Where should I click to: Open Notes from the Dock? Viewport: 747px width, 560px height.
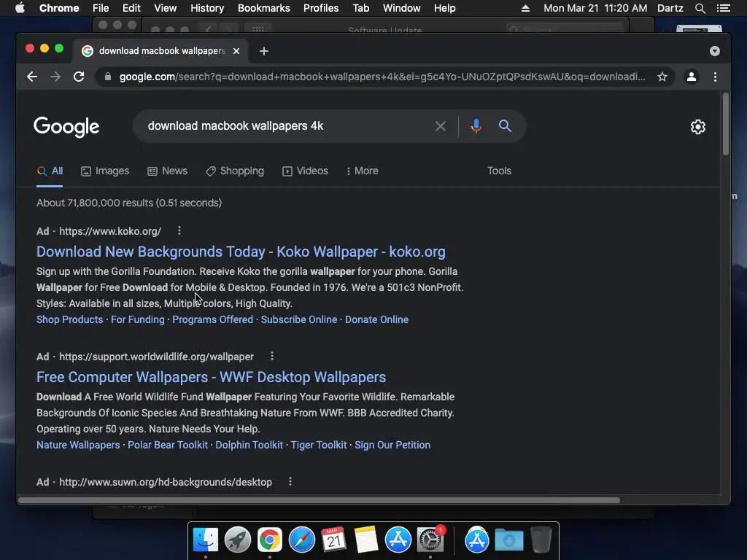(366, 540)
